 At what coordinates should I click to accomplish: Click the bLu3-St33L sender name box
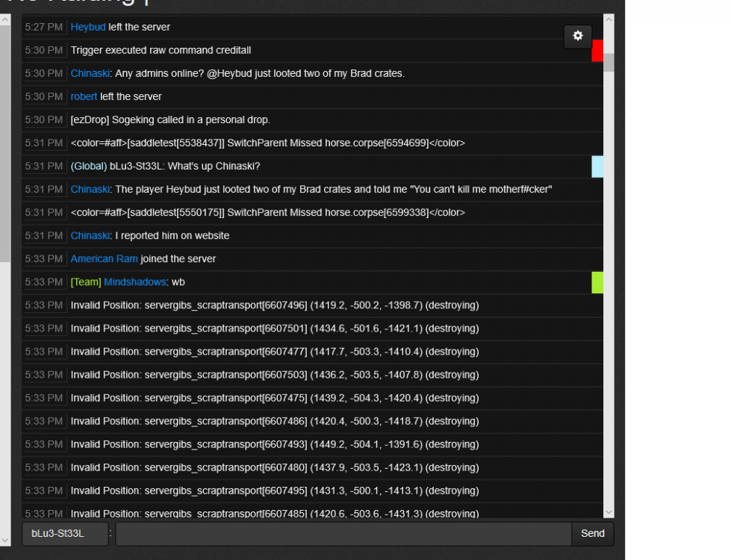tap(64, 534)
